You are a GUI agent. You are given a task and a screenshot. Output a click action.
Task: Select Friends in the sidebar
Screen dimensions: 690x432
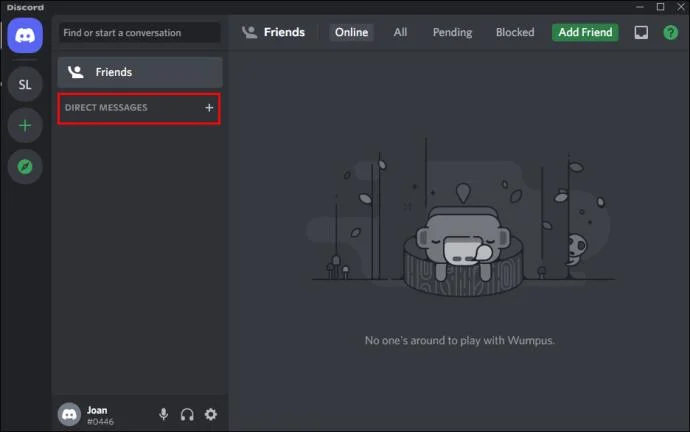click(140, 72)
